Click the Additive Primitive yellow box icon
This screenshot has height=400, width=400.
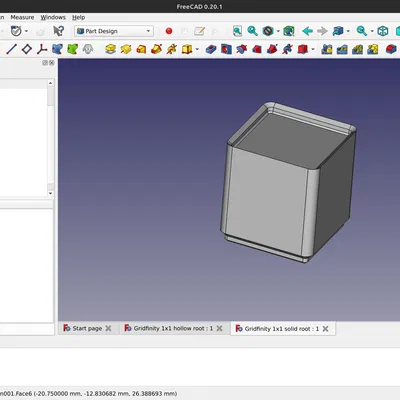tap(187, 49)
